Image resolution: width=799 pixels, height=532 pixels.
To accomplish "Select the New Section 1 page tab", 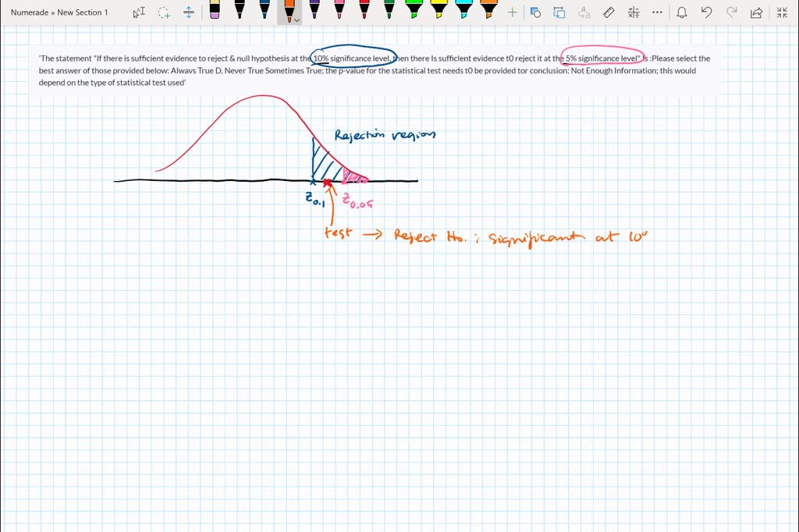I will tap(82, 12).
